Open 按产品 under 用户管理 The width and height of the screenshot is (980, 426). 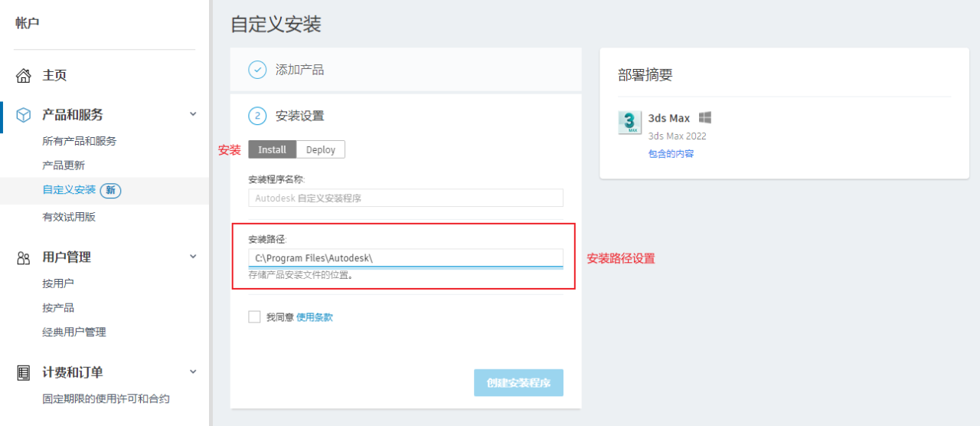pyautogui.click(x=58, y=308)
